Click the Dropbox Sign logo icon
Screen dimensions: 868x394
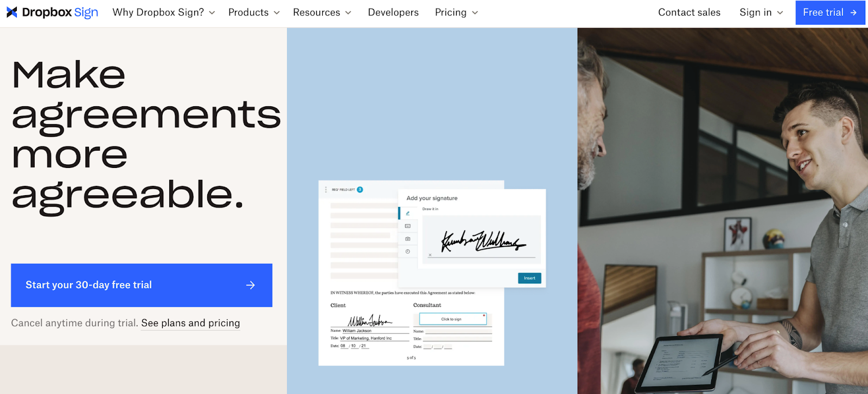pos(12,12)
